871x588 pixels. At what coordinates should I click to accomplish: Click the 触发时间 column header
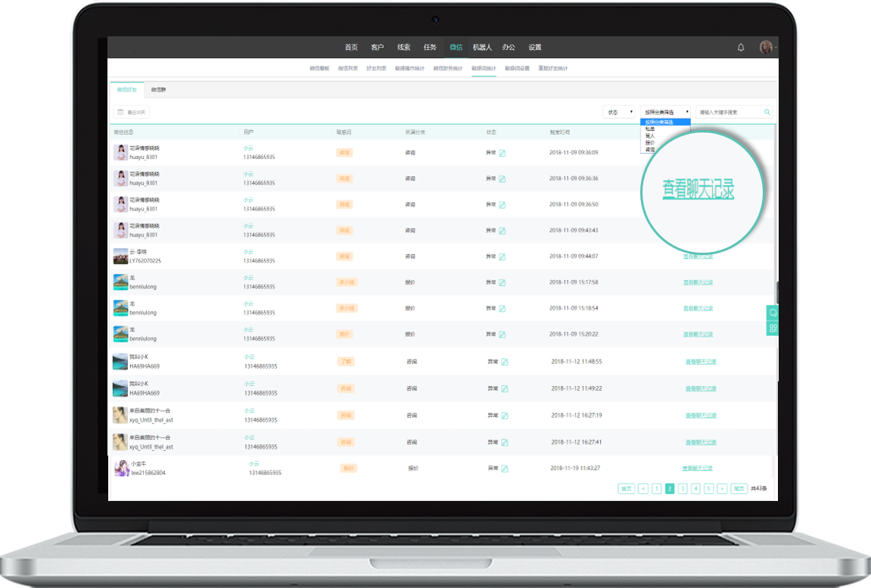[560, 132]
